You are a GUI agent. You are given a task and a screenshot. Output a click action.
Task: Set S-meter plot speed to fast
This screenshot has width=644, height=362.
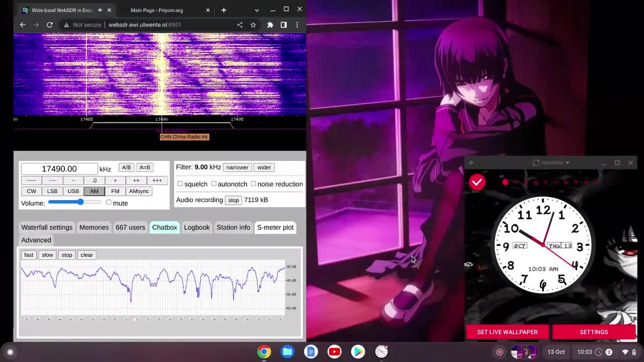(x=29, y=255)
